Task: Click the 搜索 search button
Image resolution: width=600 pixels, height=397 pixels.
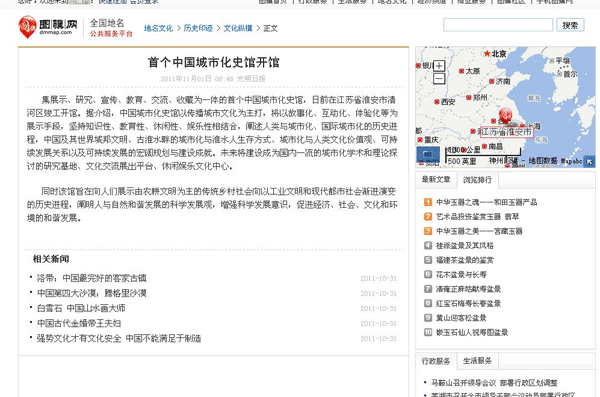Action: tap(570, 25)
